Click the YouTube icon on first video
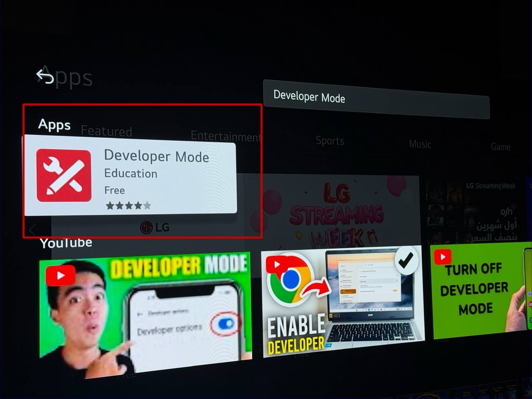 pyautogui.click(x=61, y=276)
